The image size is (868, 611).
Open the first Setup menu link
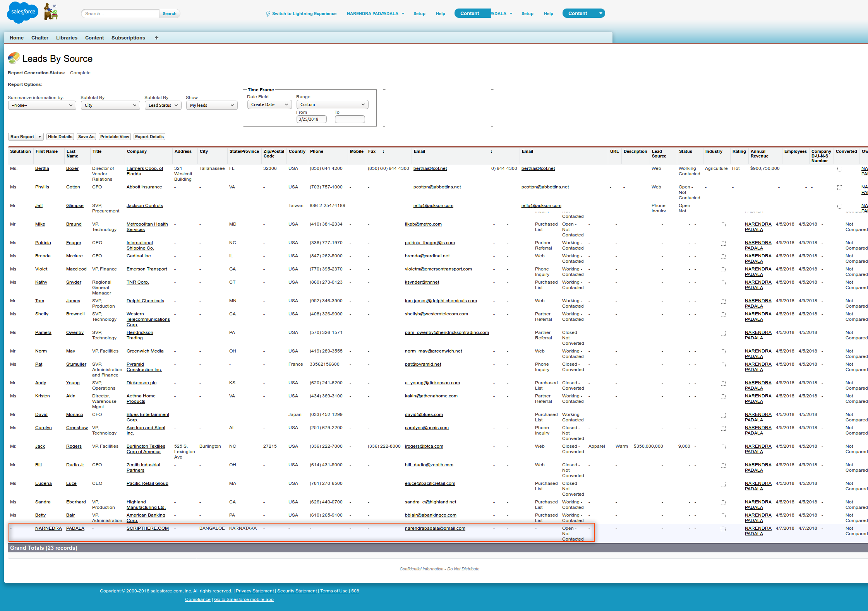(x=419, y=14)
